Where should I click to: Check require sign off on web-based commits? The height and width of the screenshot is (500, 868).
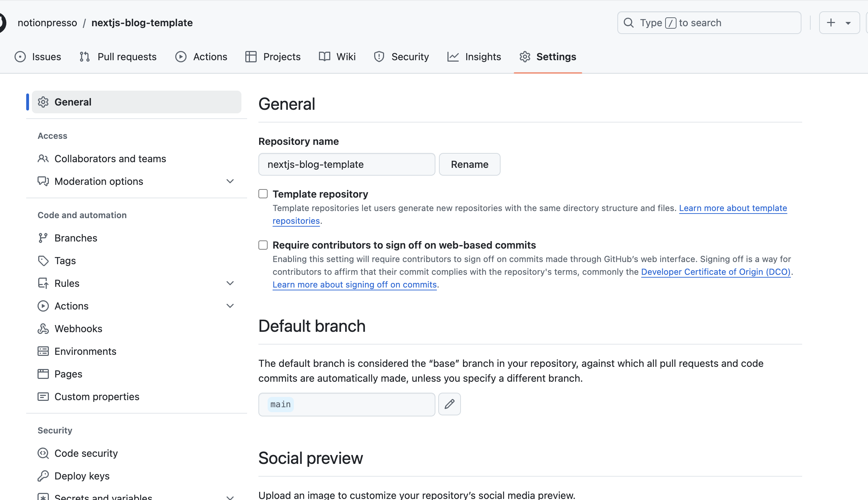(x=263, y=245)
